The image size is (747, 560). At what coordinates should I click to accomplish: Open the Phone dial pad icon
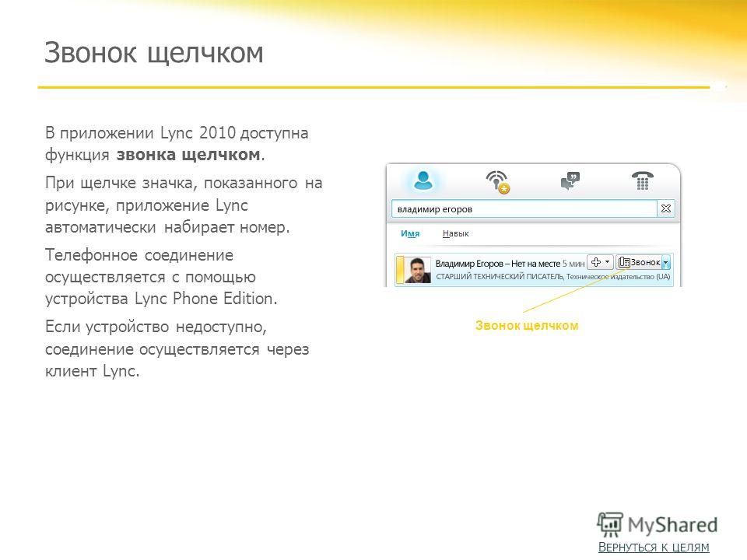642,181
